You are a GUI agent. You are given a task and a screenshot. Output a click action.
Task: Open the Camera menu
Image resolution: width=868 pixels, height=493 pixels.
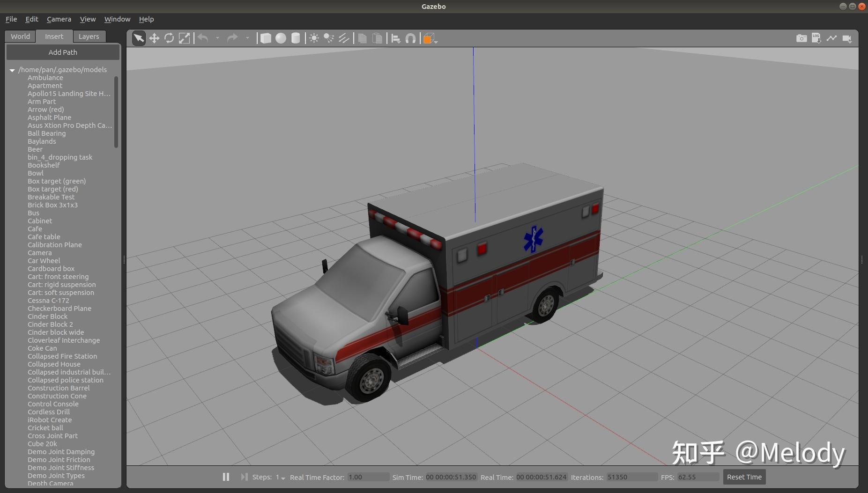coord(59,19)
